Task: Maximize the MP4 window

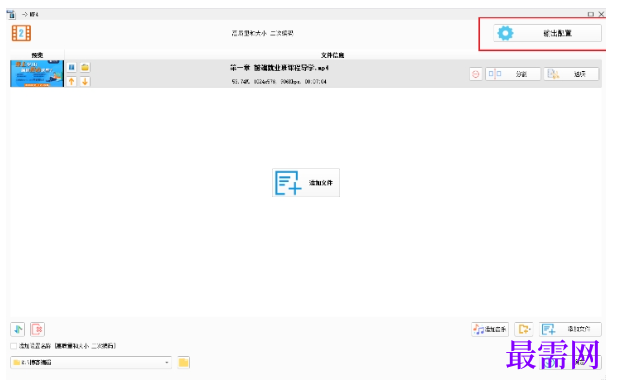Action: coord(590,14)
